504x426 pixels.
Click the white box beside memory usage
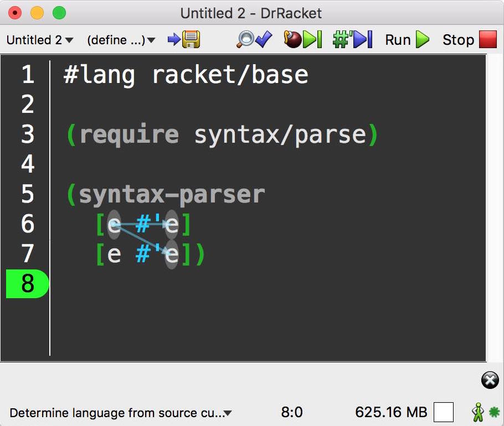point(444,412)
